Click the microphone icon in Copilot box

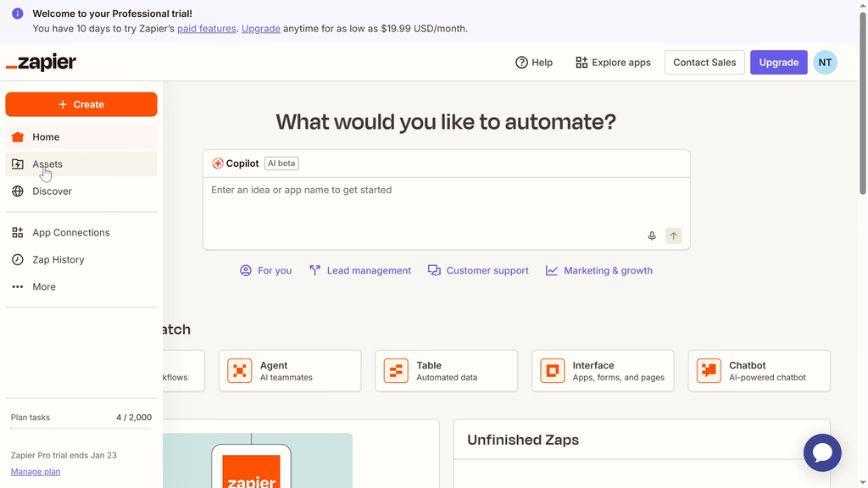(652, 236)
